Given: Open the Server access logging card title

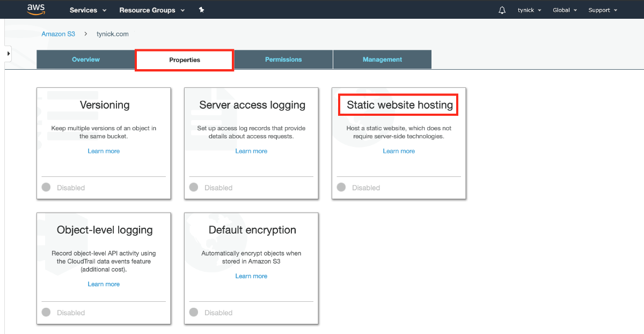Looking at the screenshot, I should point(252,105).
